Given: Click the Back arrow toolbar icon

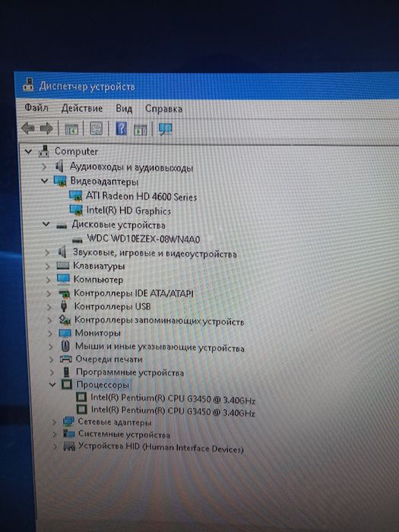Looking at the screenshot, I should tap(28, 128).
